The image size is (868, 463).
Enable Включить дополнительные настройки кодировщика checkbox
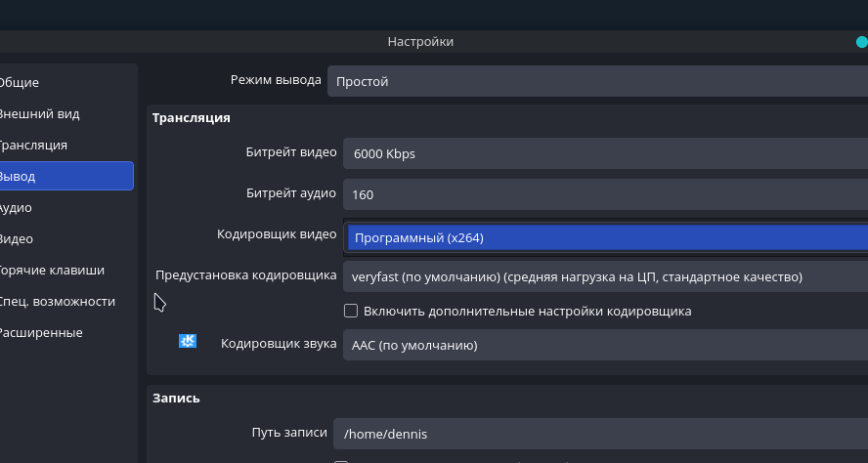pos(351,311)
